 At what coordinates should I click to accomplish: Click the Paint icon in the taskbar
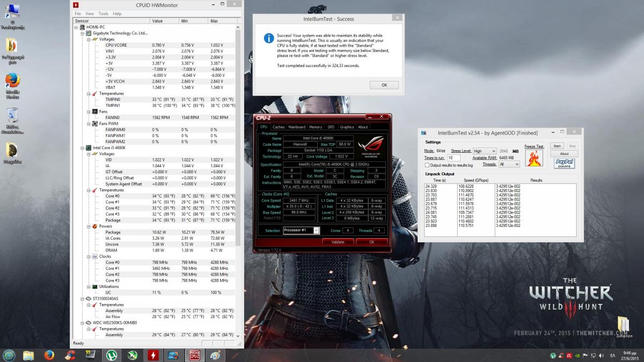click(x=215, y=355)
